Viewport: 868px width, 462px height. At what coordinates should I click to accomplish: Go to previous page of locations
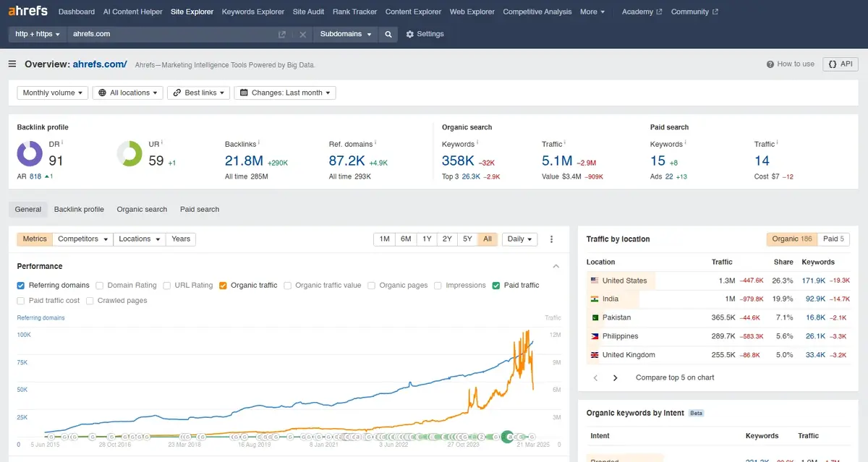coord(596,377)
